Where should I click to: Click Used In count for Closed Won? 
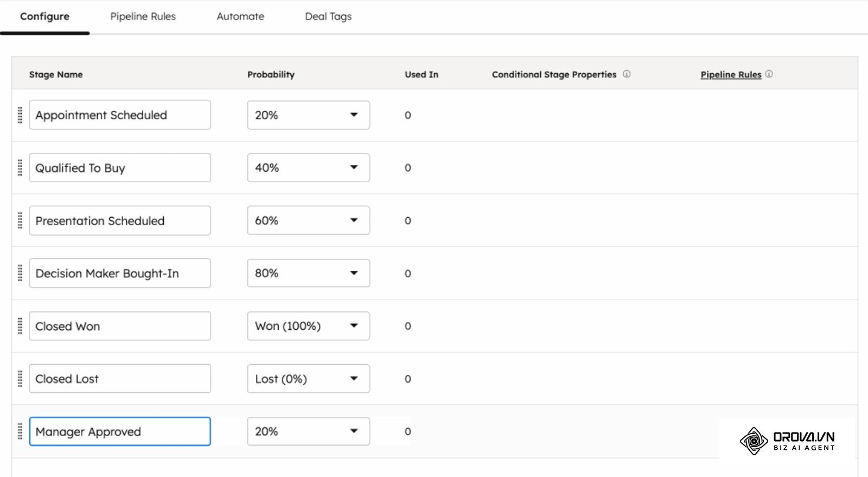tap(408, 326)
